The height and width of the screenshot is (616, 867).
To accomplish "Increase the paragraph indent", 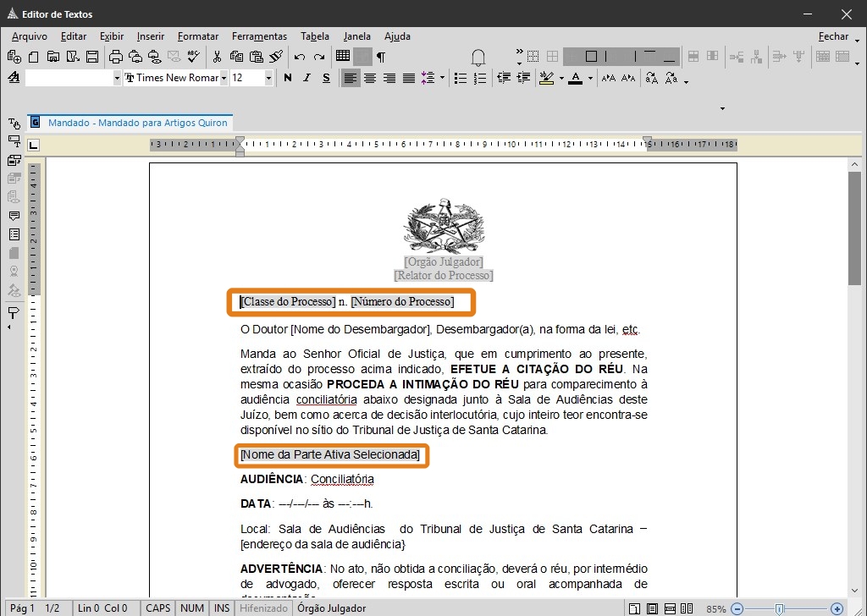I will click(x=523, y=78).
